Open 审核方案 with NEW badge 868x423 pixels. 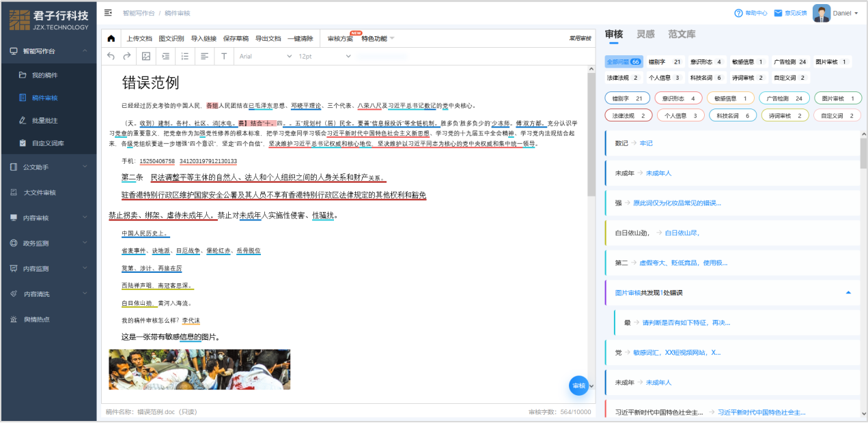pos(341,38)
